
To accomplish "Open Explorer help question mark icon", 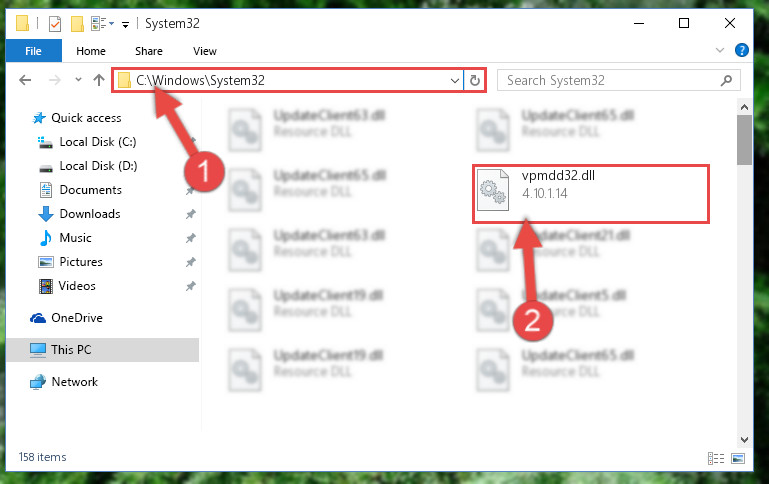I will point(742,50).
